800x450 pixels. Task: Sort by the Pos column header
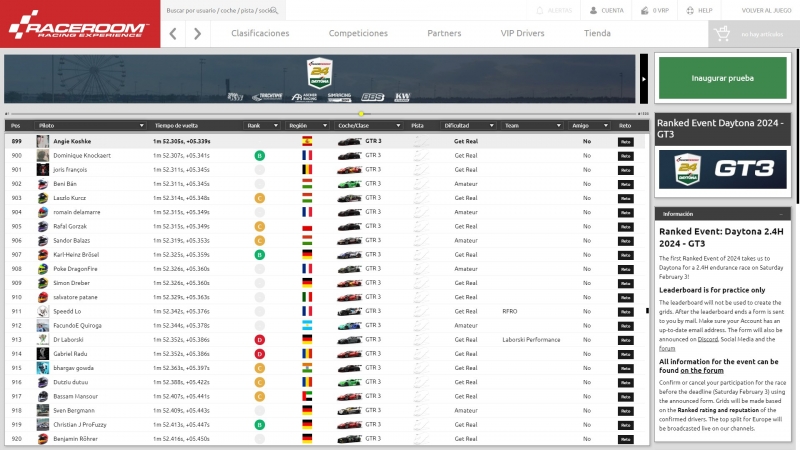pos(16,126)
